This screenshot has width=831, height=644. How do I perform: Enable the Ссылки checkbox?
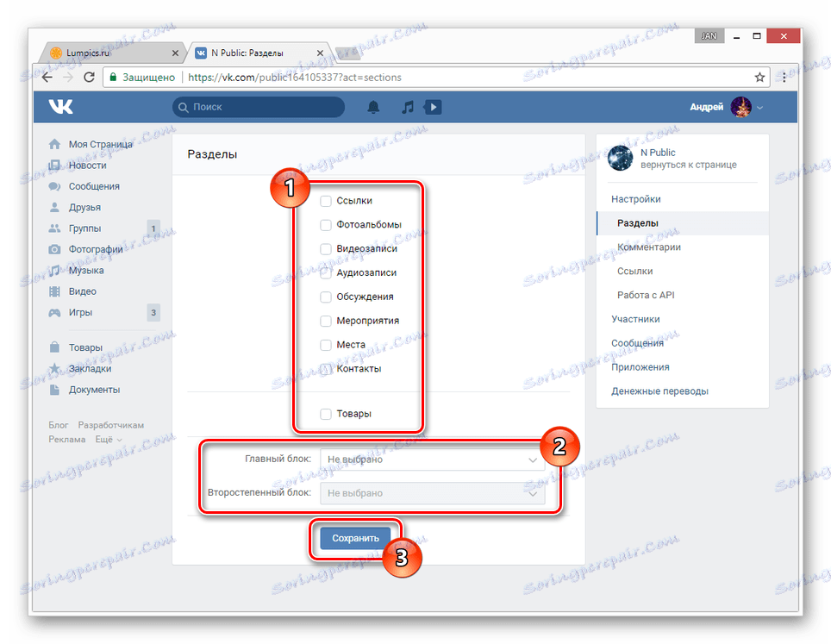[x=326, y=201]
